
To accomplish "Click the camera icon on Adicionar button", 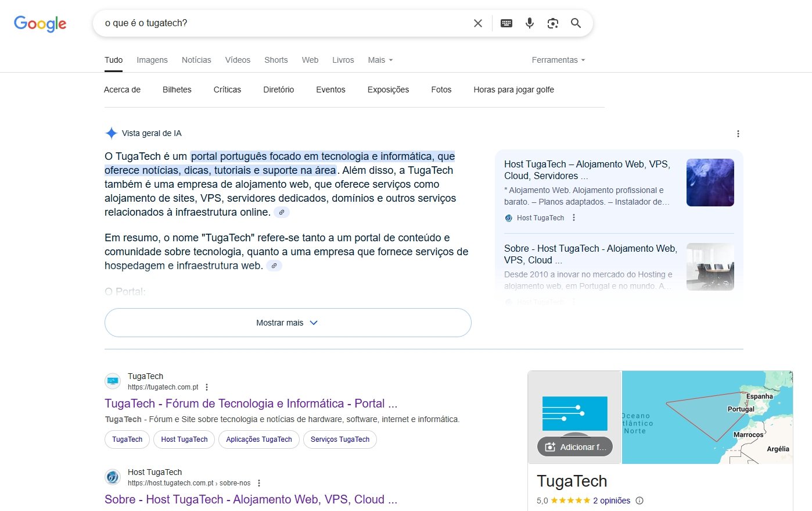I will 550,447.
